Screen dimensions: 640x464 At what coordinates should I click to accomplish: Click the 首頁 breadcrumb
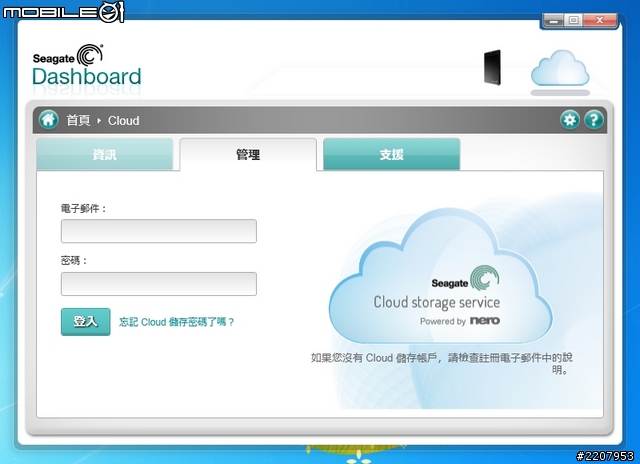[x=78, y=120]
